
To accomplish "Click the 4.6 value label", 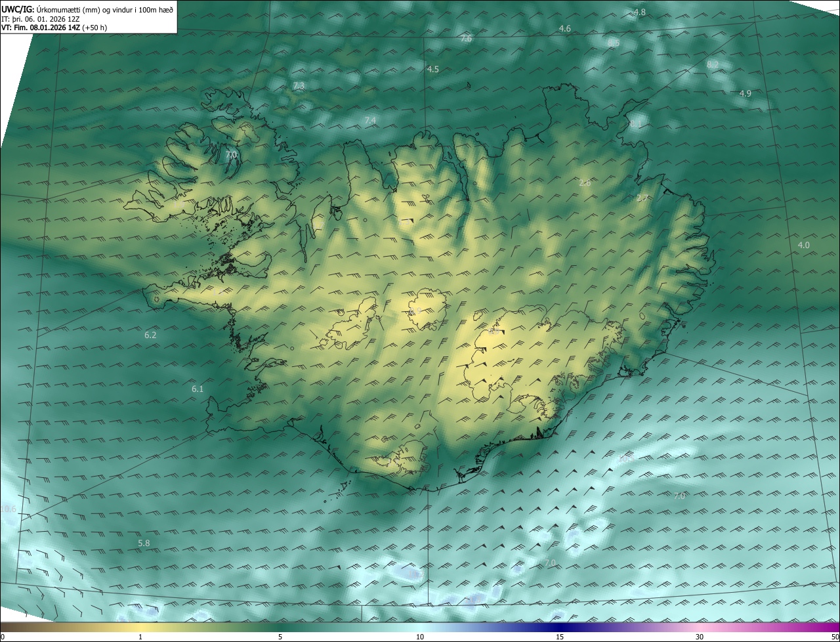I will 564,29.
